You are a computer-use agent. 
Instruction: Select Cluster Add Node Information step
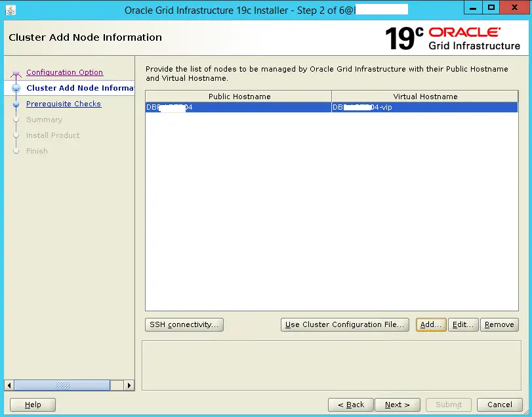pyautogui.click(x=80, y=88)
